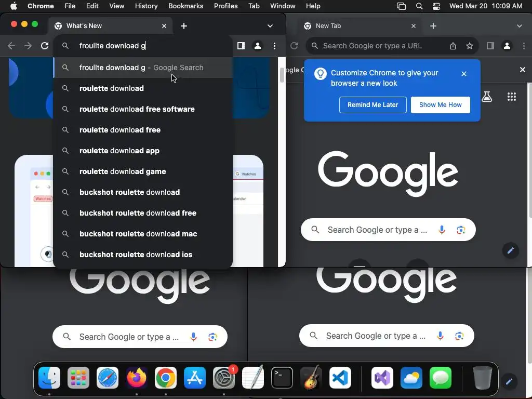532x399 pixels.
Task: Open profile icon in New Tab window
Action: (507, 46)
